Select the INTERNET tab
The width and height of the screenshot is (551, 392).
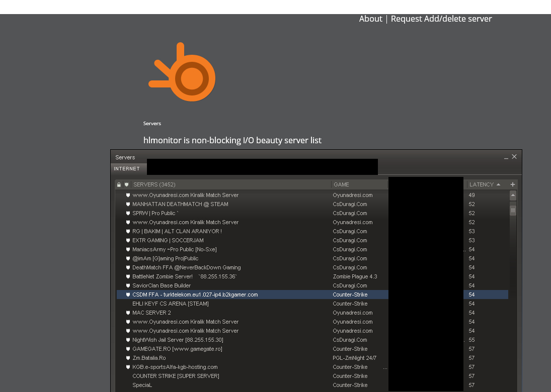point(127,169)
